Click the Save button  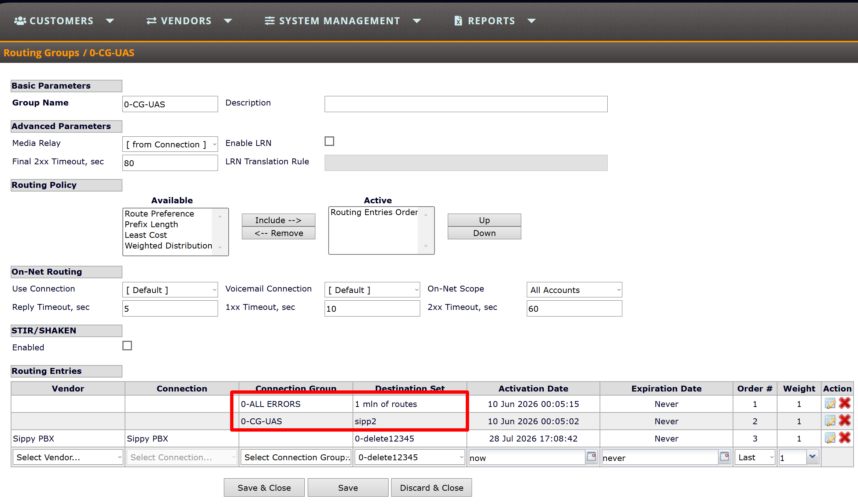click(x=348, y=487)
